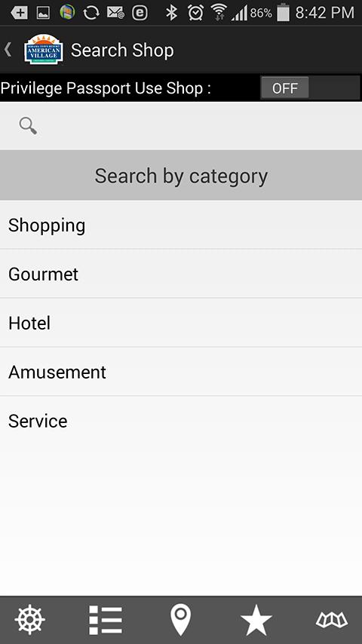Image resolution: width=362 pixels, height=644 pixels.
Task: Open the list view icon in bottom bar
Action: (x=106, y=620)
